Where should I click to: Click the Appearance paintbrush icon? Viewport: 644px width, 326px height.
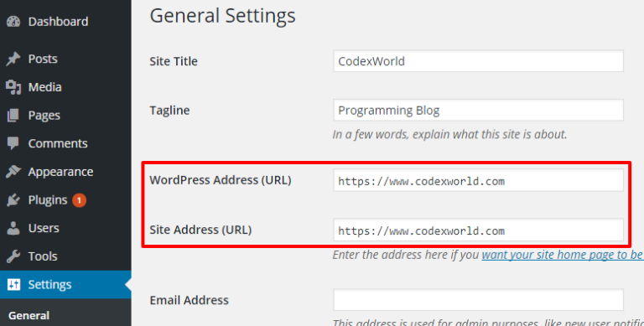(x=13, y=172)
